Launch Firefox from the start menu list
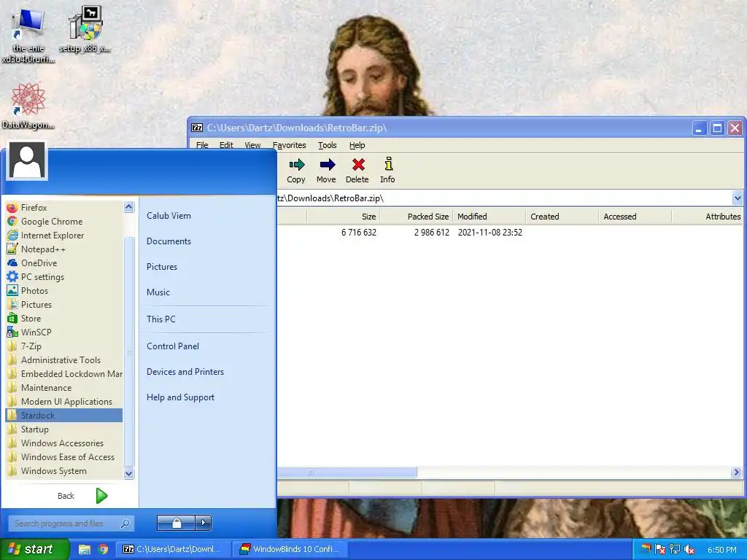This screenshot has height=560, width=747. (x=64, y=208)
